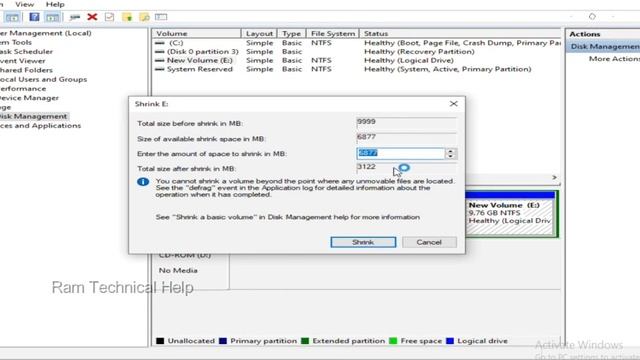Click the New Volume (E:) partition block

click(510, 213)
